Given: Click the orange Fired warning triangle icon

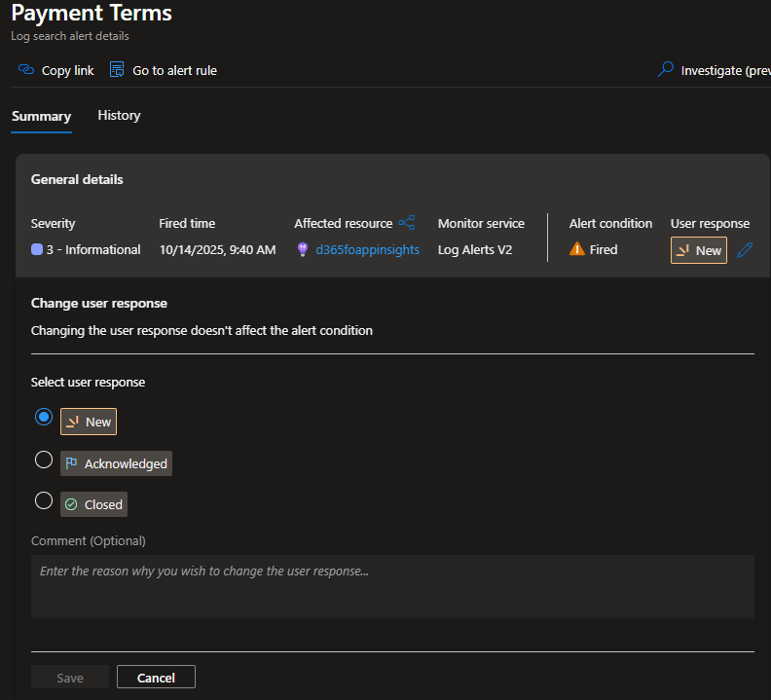Looking at the screenshot, I should [x=577, y=249].
